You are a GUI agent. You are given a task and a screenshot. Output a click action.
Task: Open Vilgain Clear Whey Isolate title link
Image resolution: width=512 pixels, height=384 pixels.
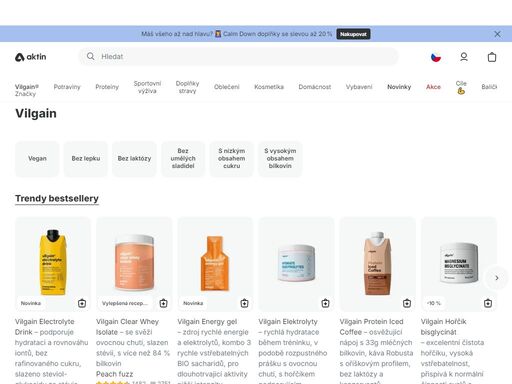click(x=128, y=327)
